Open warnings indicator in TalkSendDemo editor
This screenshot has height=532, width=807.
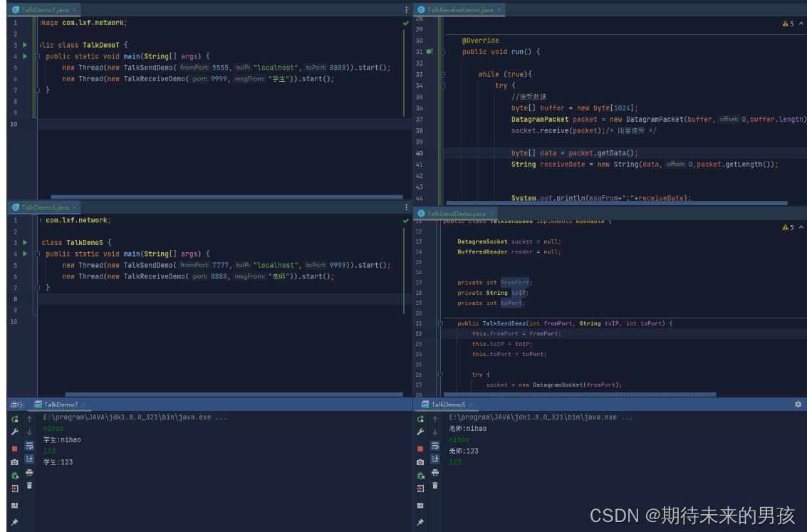tap(788, 227)
